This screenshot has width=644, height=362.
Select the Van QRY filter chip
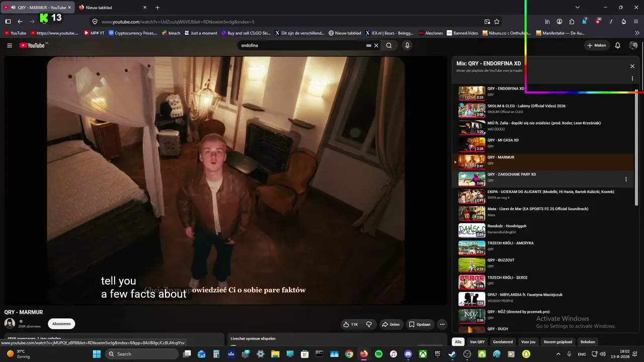tap(477, 342)
